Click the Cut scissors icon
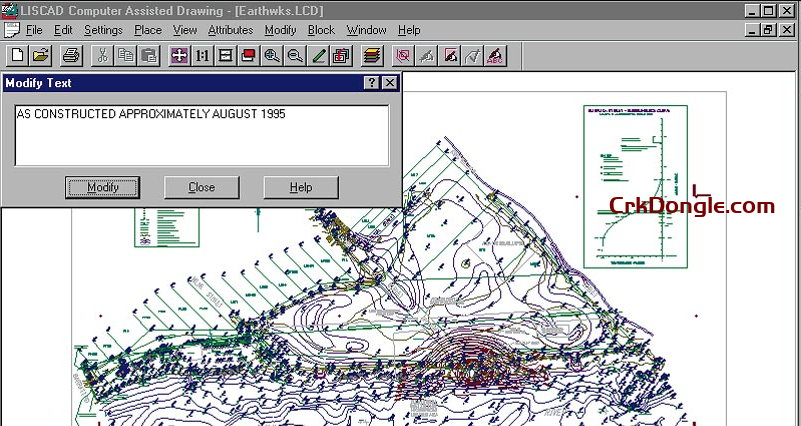Screen dimensions: 801x426 [x=102, y=54]
